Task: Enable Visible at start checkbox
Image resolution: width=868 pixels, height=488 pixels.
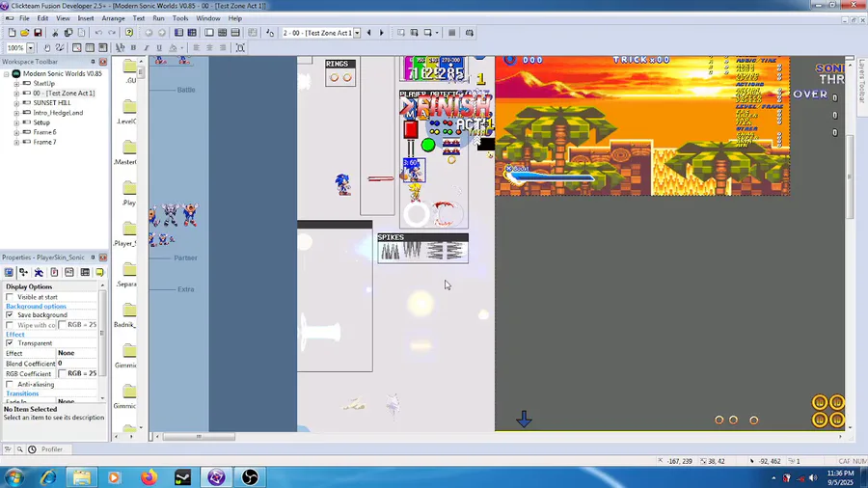Action: (x=10, y=297)
